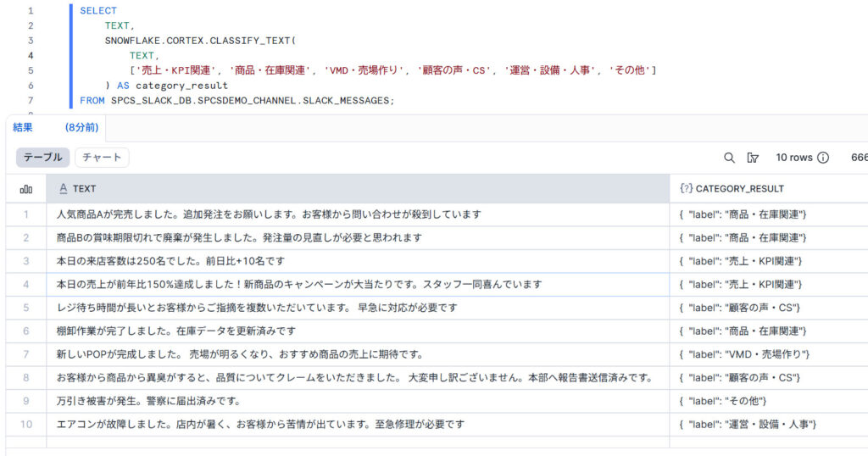Screen dimensions: 868x456
Task: Click the variant type icon in CATEGORY_RESULT header
Action: (x=686, y=189)
